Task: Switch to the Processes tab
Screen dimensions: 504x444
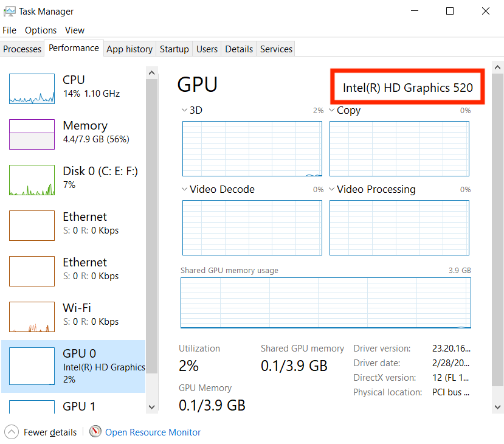Action: click(22, 49)
